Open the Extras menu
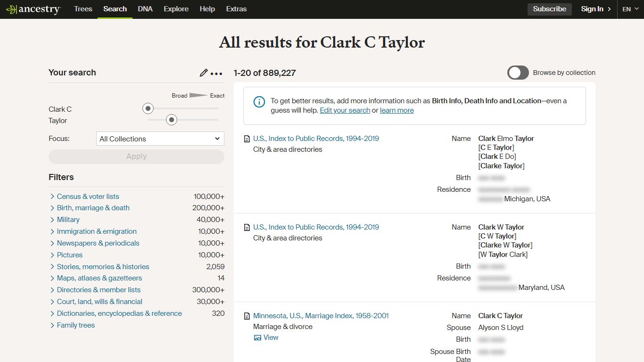The width and height of the screenshot is (644, 362). pos(236,9)
